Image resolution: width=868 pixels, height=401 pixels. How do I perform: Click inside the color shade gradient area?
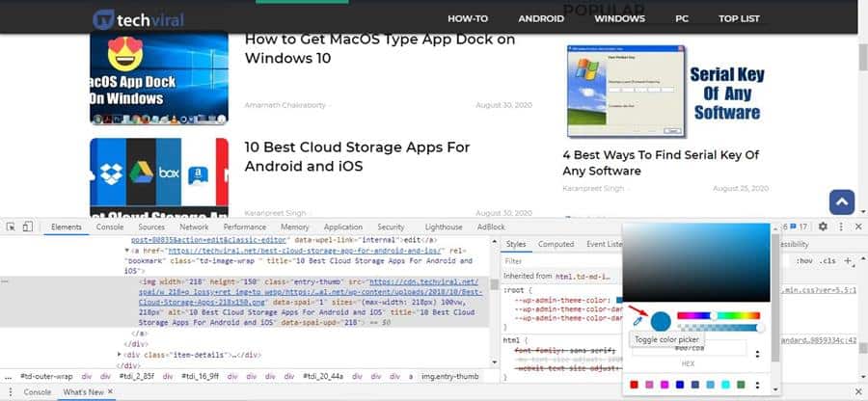tap(695, 263)
